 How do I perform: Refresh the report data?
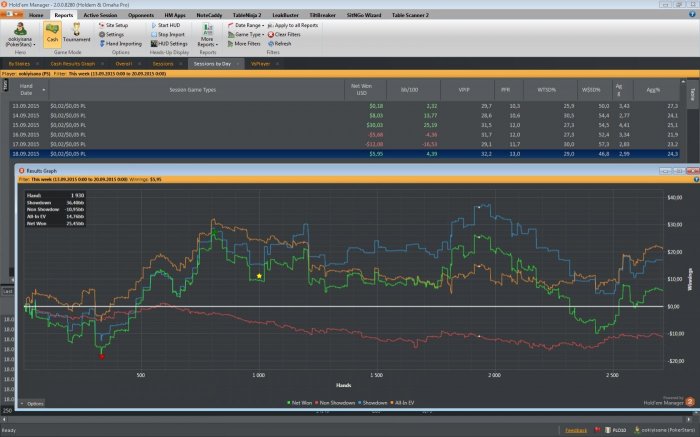point(280,44)
